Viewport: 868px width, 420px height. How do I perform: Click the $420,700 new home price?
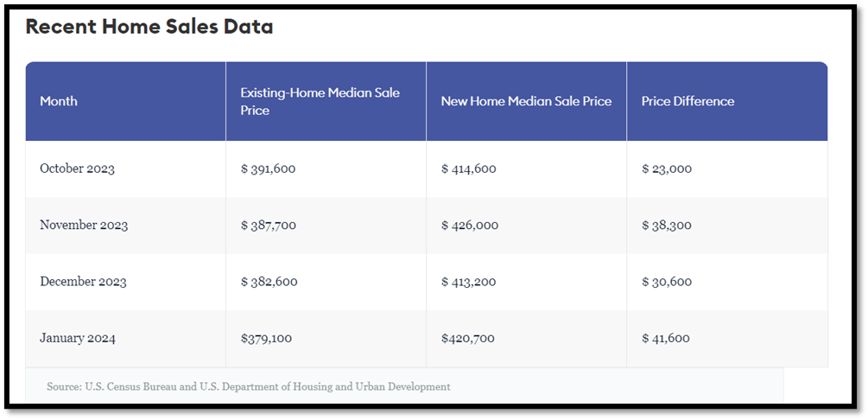coord(467,338)
